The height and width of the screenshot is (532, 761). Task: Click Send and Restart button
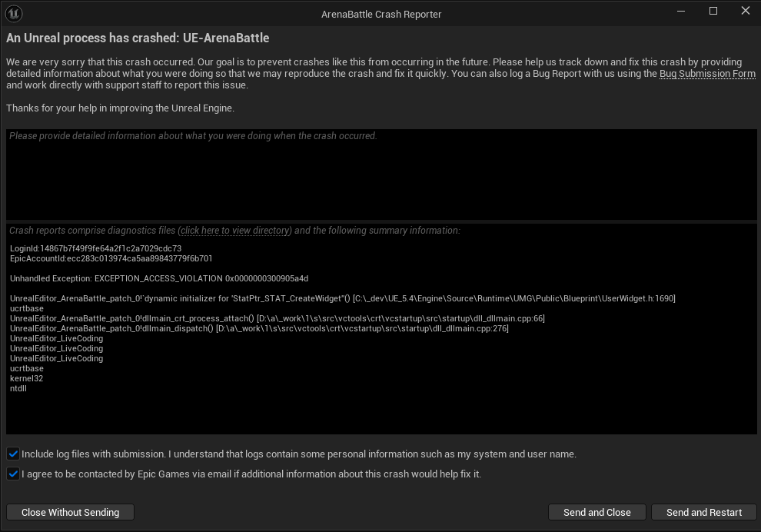point(703,512)
